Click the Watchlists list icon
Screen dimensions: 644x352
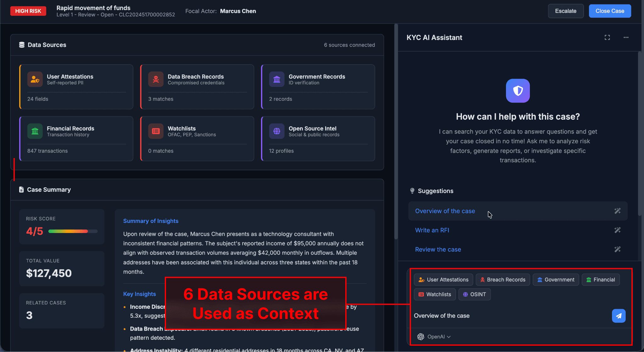156,131
